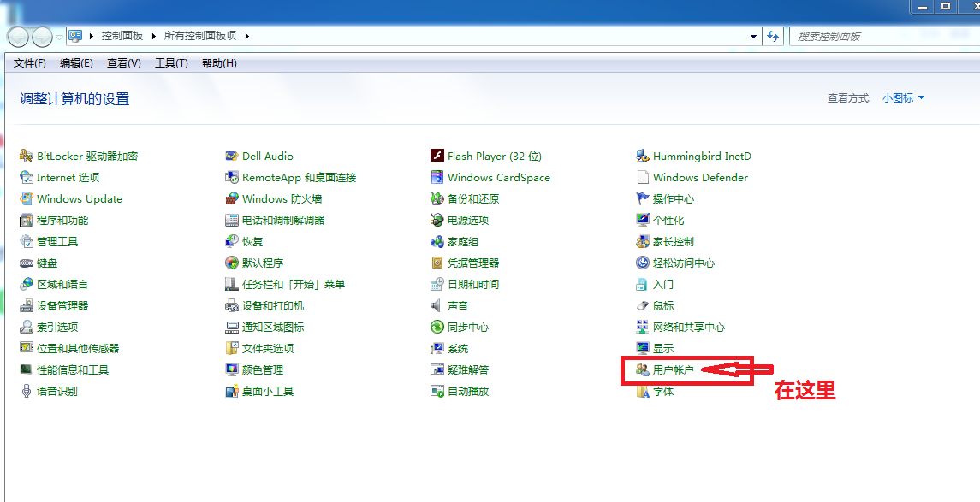Click the 电源选项 icon
Screen dimensions: 980x502
[x=437, y=220]
